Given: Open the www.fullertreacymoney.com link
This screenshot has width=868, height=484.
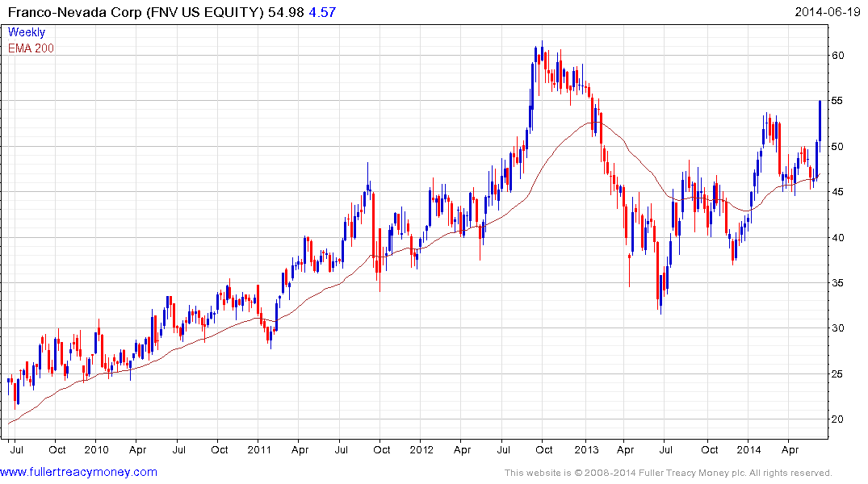Looking at the screenshot, I should [x=78, y=472].
